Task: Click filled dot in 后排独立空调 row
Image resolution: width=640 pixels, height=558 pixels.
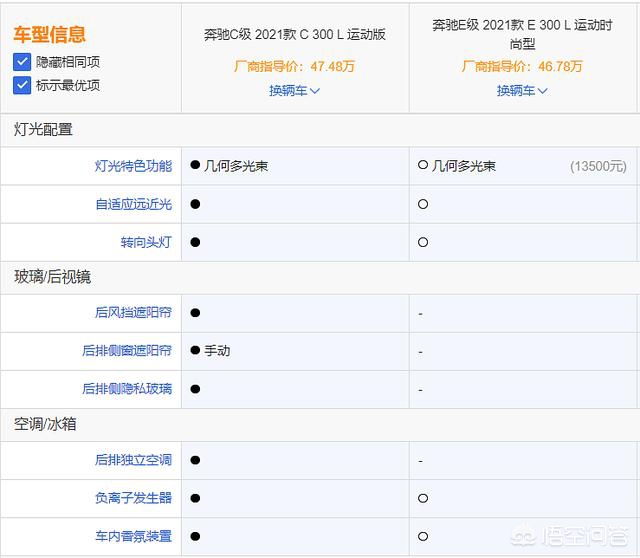Action: 195,460
